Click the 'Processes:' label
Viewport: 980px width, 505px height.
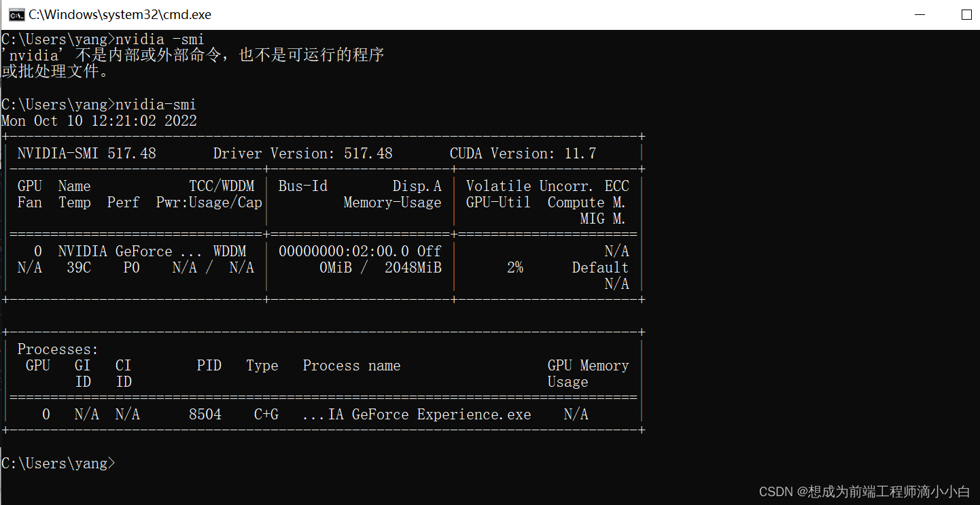[x=58, y=349]
